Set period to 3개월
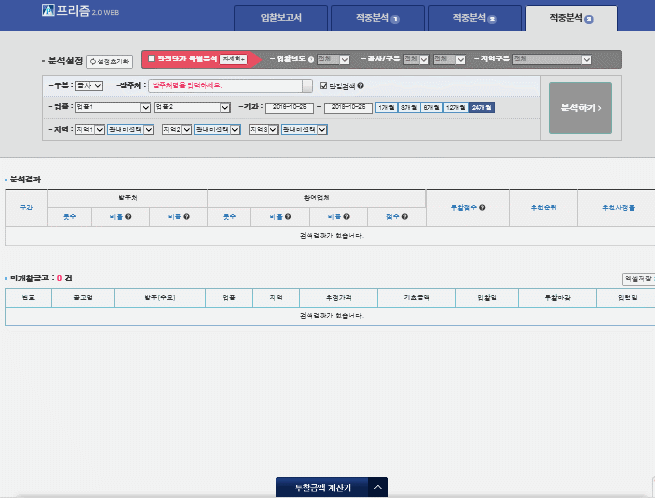The image size is (655, 498). click(x=409, y=107)
